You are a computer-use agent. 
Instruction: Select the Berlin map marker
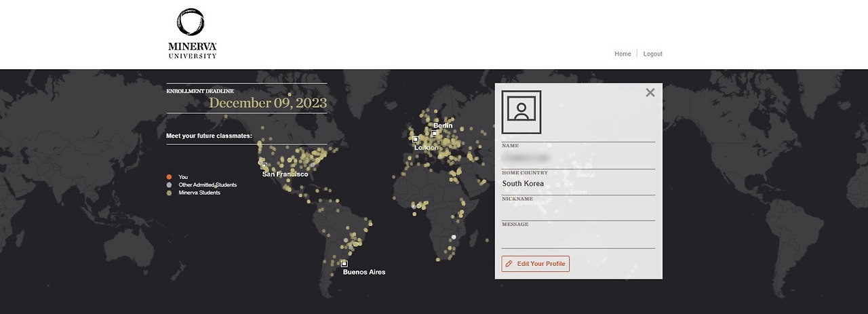(435, 134)
